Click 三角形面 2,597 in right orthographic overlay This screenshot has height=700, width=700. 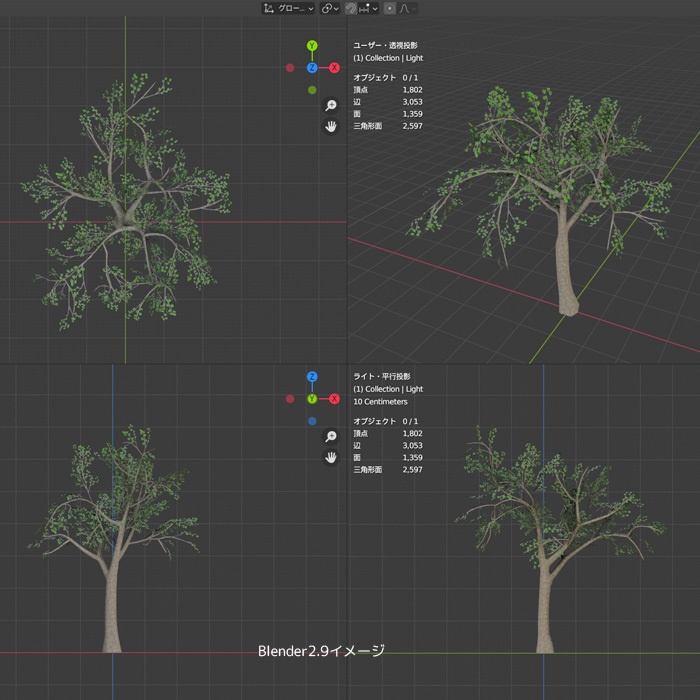click(x=388, y=470)
